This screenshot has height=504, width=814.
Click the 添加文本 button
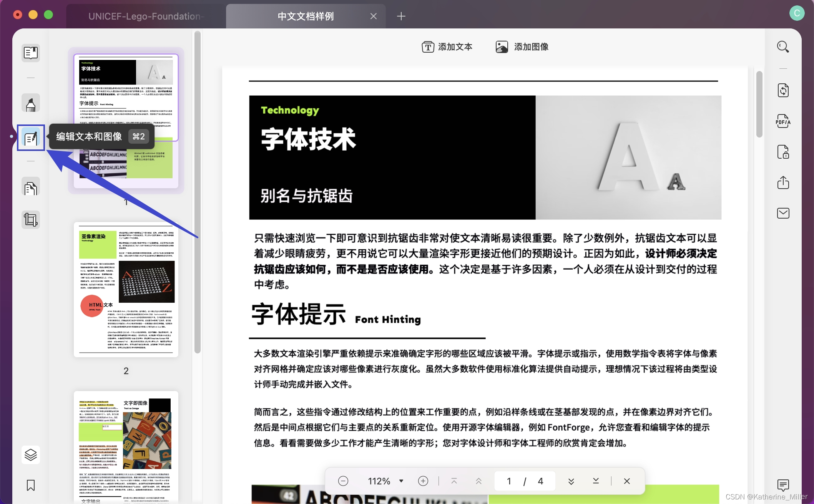point(447,47)
